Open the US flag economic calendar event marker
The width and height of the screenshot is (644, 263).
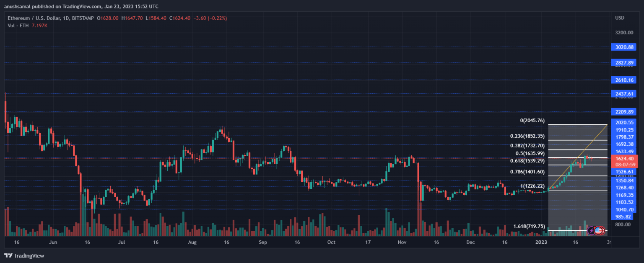(x=599, y=230)
